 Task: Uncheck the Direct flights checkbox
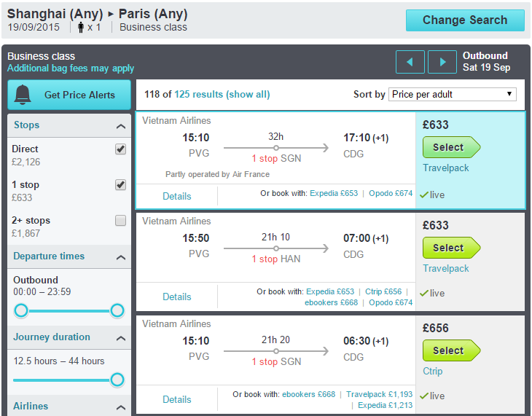(x=120, y=149)
